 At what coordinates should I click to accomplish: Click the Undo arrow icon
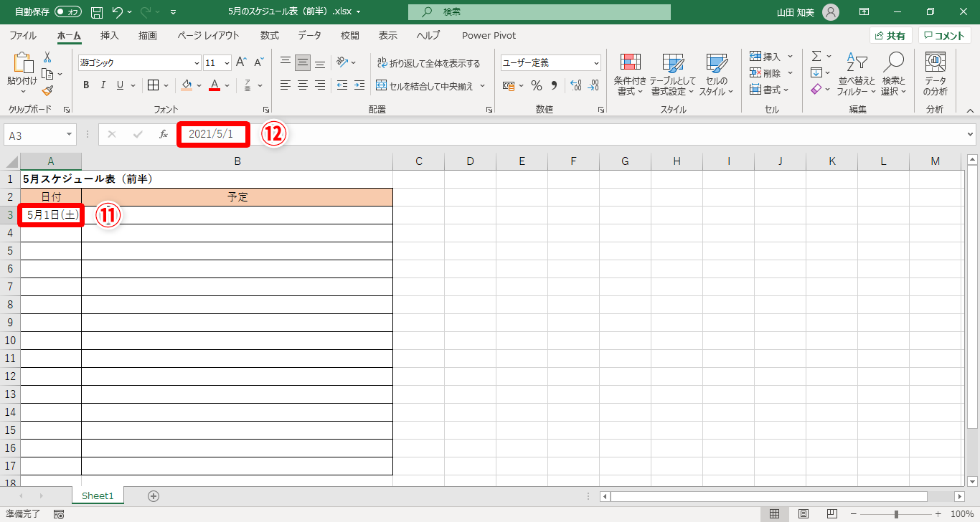[x=118, y=11]
